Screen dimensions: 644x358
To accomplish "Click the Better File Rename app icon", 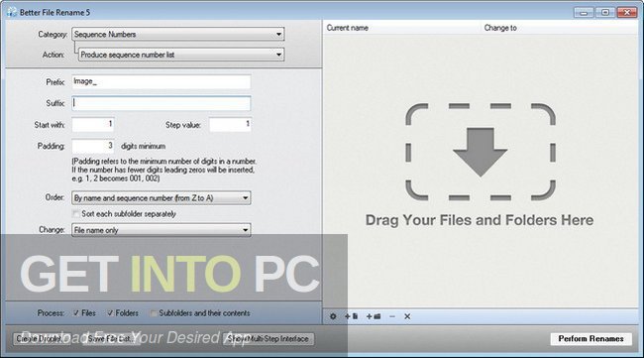I will (x=12, y=12).
